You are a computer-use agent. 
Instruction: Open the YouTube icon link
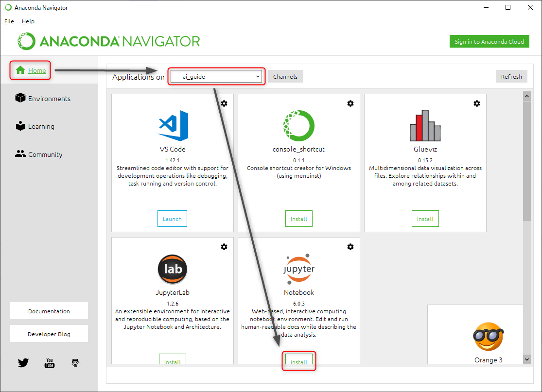click(x=49, y=362)
